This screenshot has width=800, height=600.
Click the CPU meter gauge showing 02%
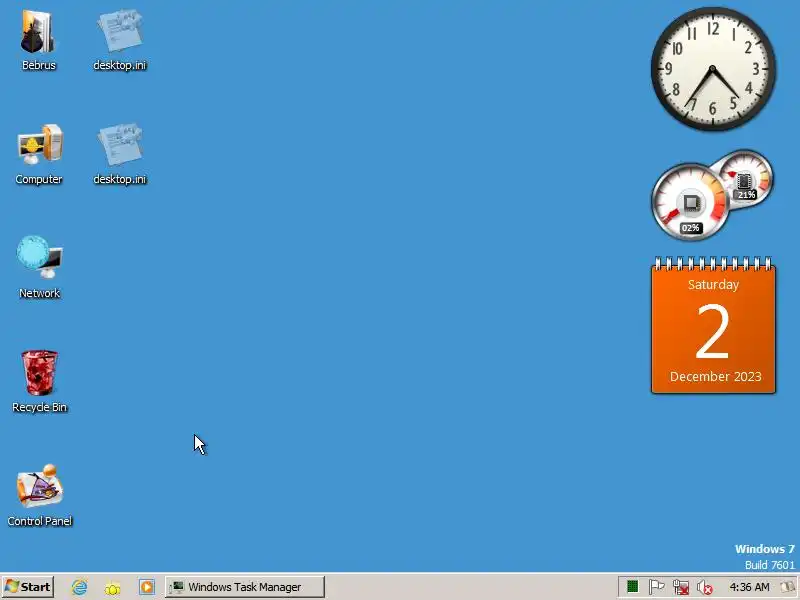(x=690, y=202)
